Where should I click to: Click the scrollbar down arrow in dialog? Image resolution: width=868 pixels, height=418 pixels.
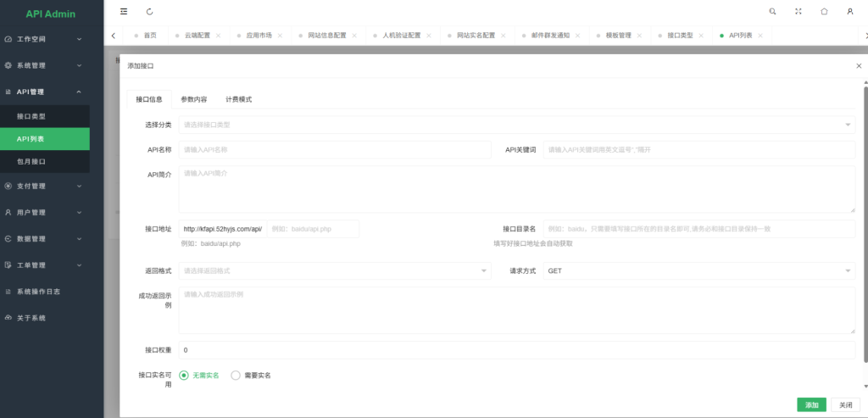click(x=865, y=387)
